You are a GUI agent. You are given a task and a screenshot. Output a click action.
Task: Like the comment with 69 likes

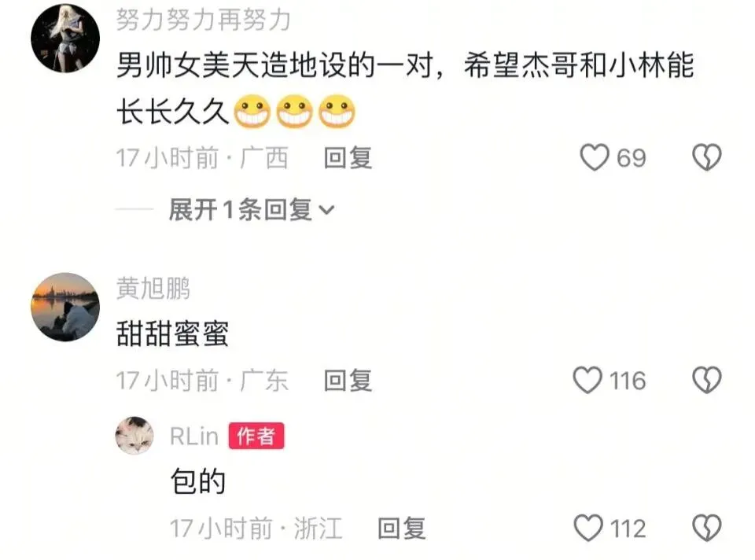595,157
